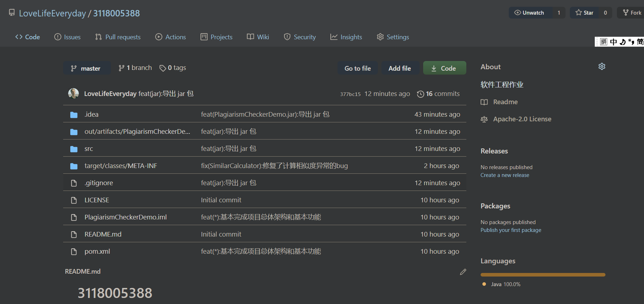Viewport: 644px width, 304px height.
Task: Click the Java 100.0% language entry
Action: (501, 284)
